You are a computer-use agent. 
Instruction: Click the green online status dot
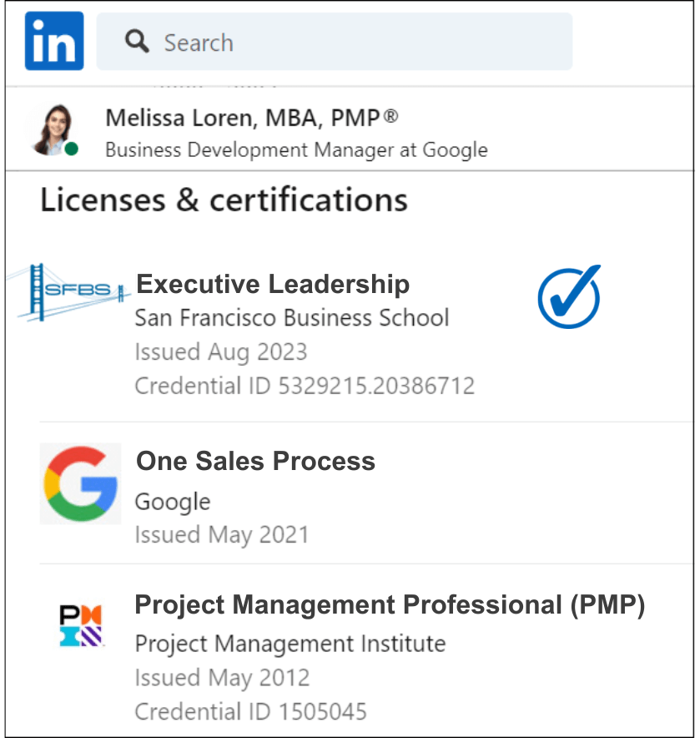pyautogui.click(x=71, y=149)
